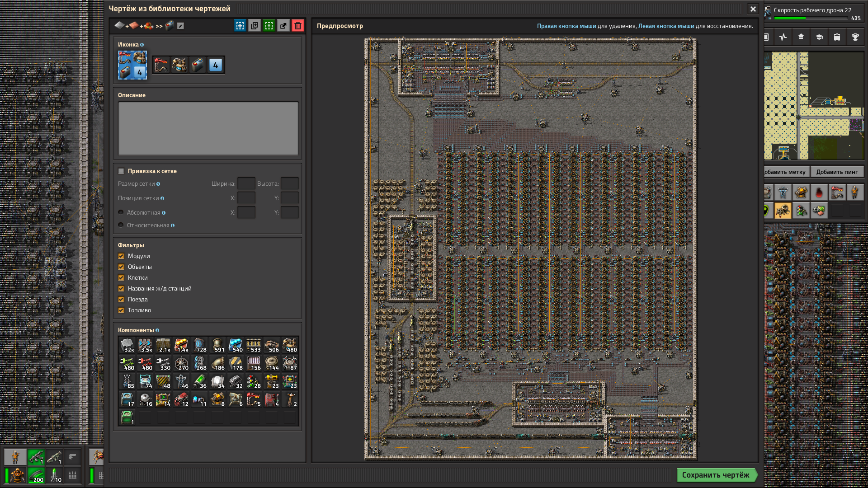Untick the Поезда filter checkbox
The height and width of the screenshot is (488, 868).
click(x=121, y=300)
